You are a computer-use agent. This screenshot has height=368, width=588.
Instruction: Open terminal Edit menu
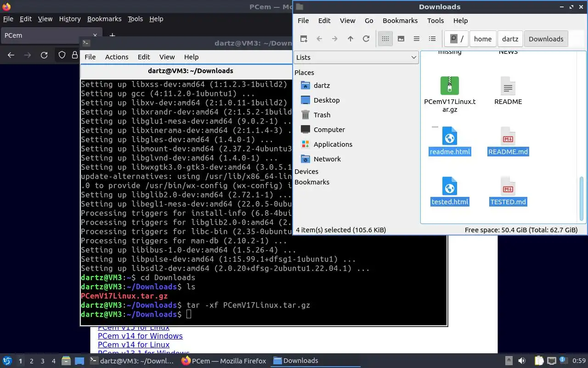(x=144, y=57)
